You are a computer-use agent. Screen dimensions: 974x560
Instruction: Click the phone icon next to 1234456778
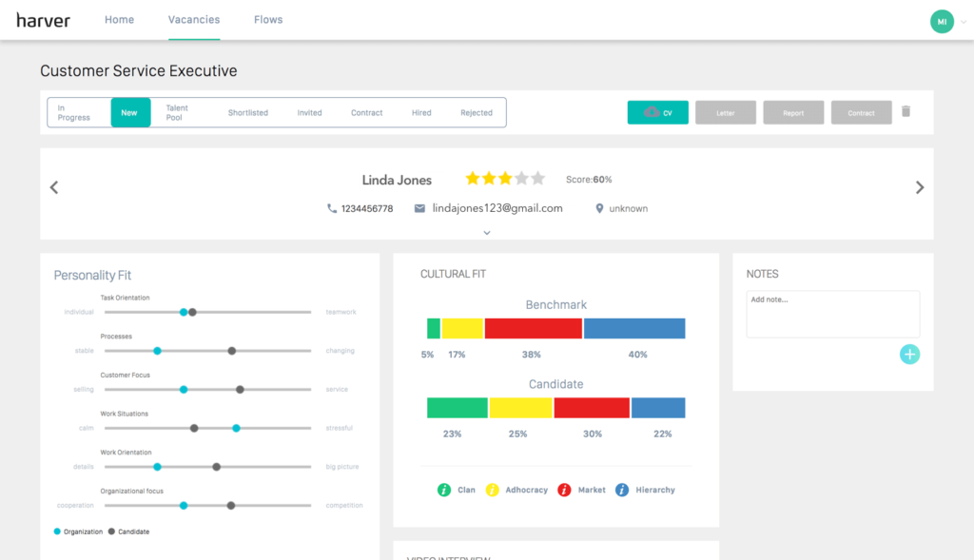tap(332, 208)
